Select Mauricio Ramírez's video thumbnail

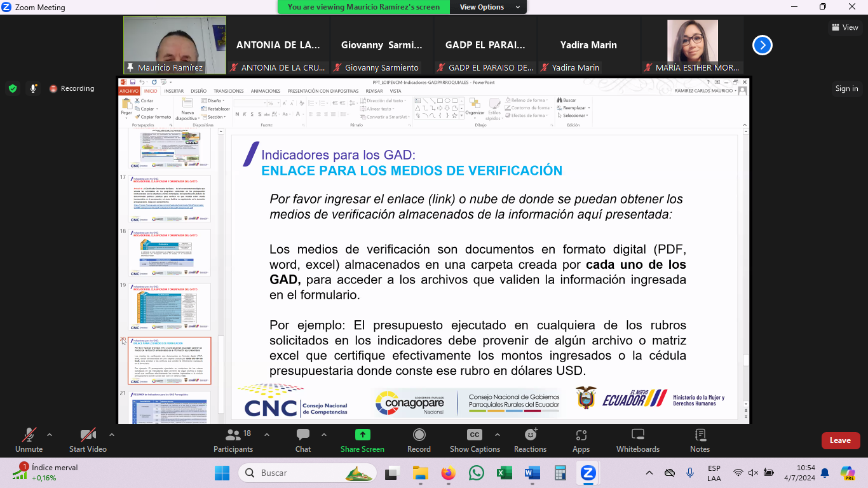[x=175, y=44]
